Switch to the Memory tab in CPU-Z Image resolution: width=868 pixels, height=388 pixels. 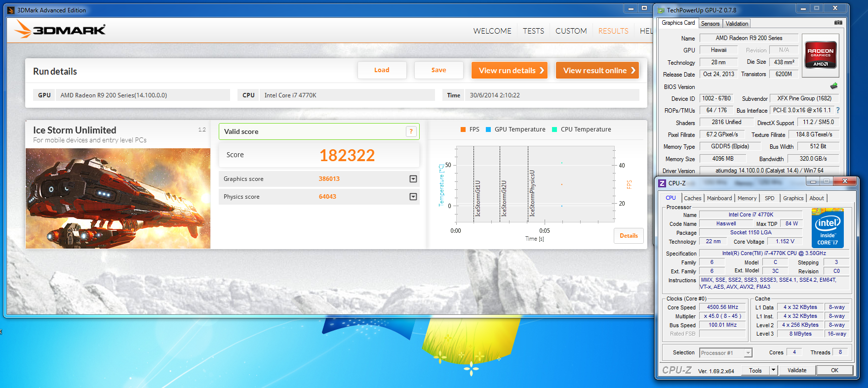pos(747,198)
